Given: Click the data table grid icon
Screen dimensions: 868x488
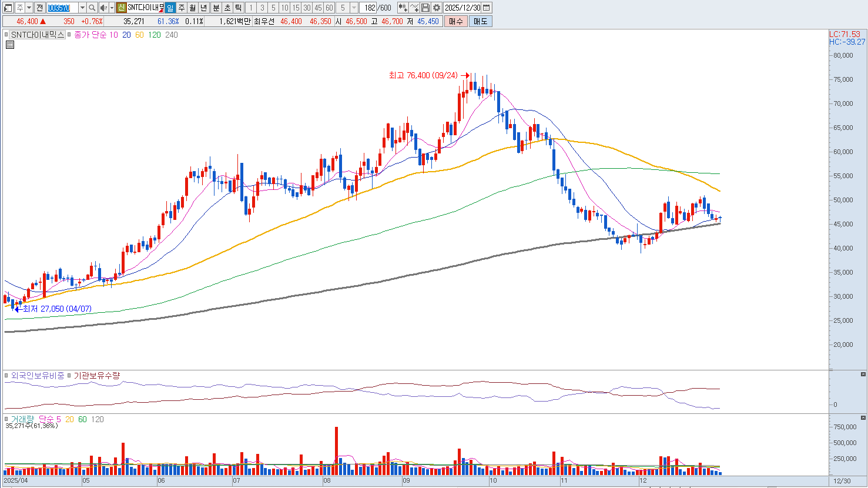Looking at the screenshot, I should [x=9, y=45].
